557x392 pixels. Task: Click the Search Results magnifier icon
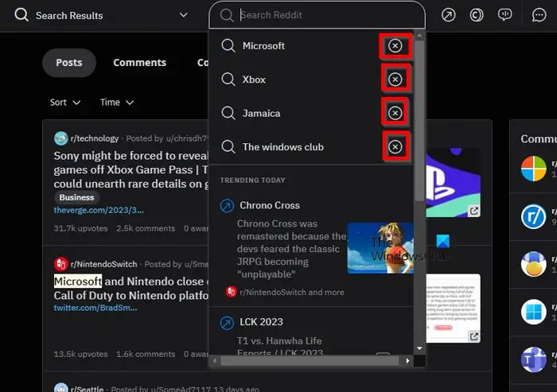tap(21, 15)
